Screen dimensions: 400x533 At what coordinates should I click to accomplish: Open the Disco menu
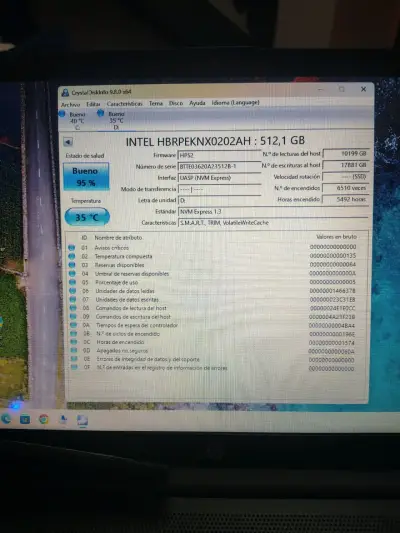(x=176, y=103)
